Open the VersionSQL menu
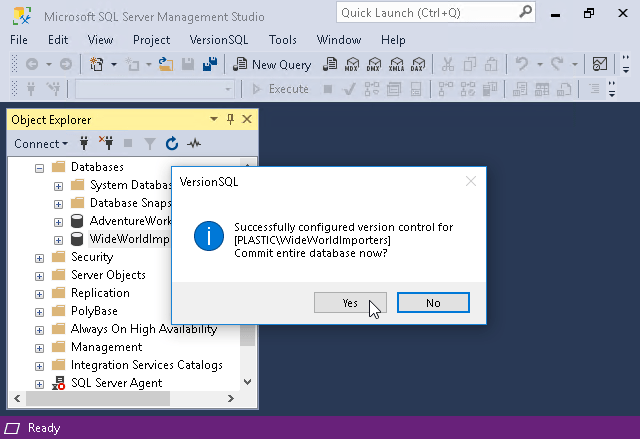 pyautogui.click(x=219, y=40)
